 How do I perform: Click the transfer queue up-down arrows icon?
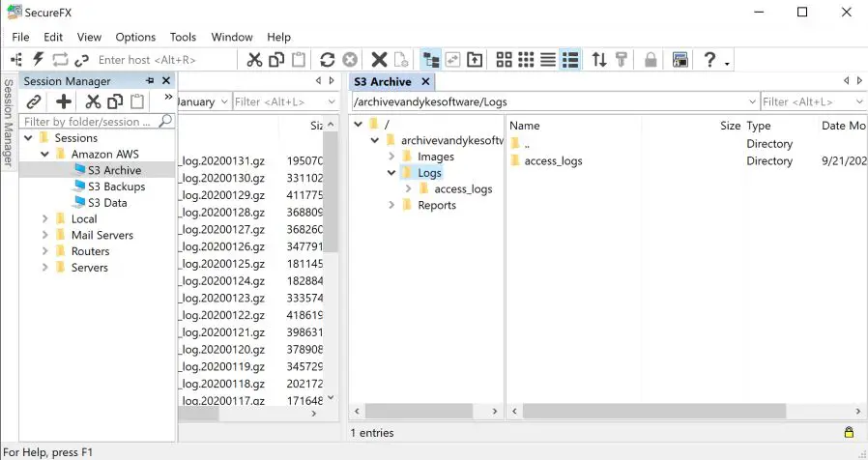pyautogui.click(x=599, y=59)
